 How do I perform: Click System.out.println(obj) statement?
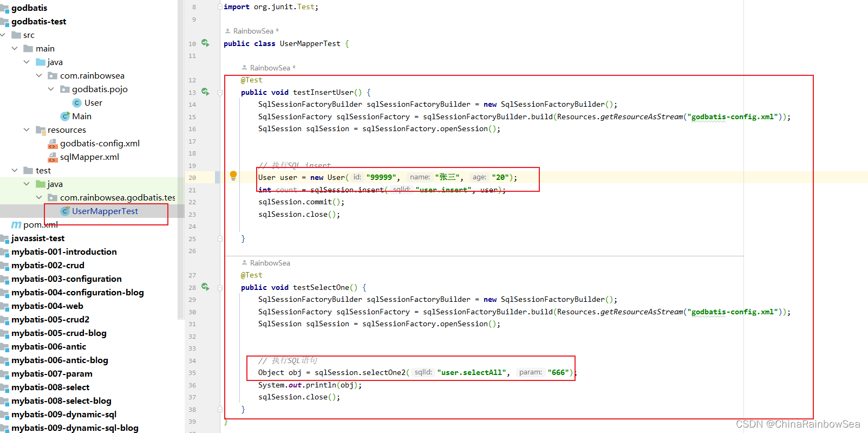pyautogui.click(x=310, y=385)
